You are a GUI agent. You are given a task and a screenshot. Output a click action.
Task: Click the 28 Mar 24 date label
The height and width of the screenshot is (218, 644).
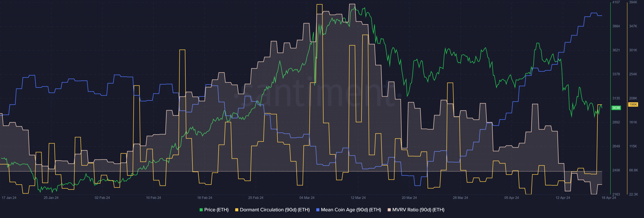point(461,198)
